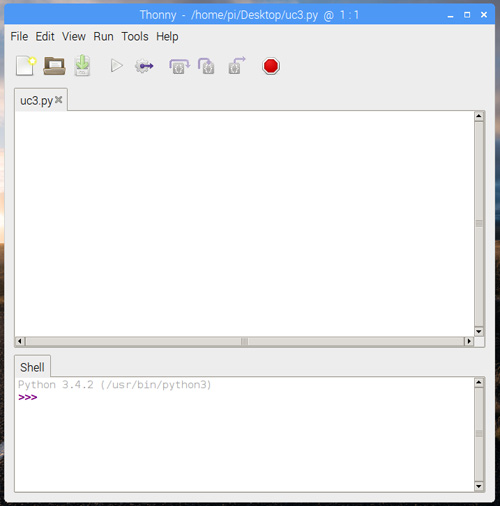Viewport: 500px width, 506px height.
Task: Start debugging with the bug icon
Action: point(144,66)
